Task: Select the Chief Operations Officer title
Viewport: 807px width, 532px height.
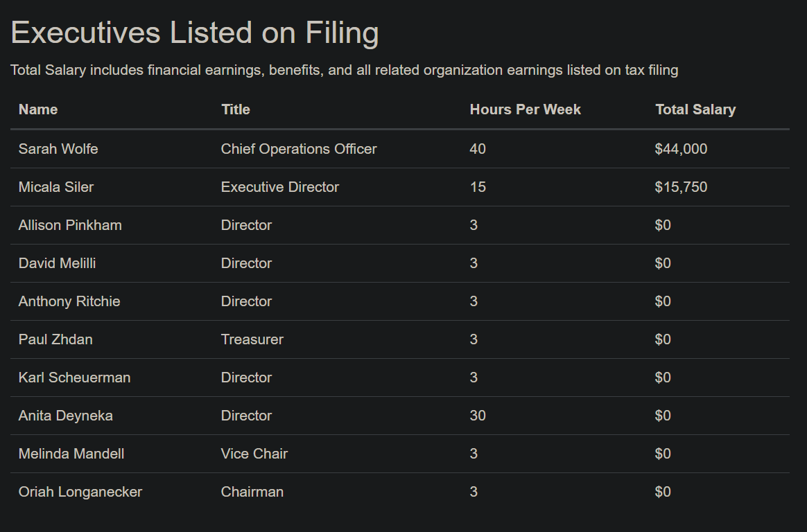Action: coord(299,149)
